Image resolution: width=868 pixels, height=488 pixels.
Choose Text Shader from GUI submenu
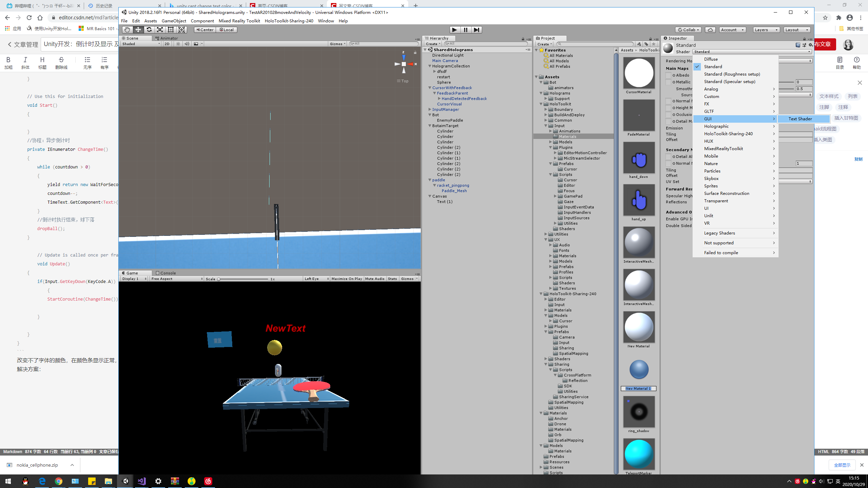click(800, 119)
